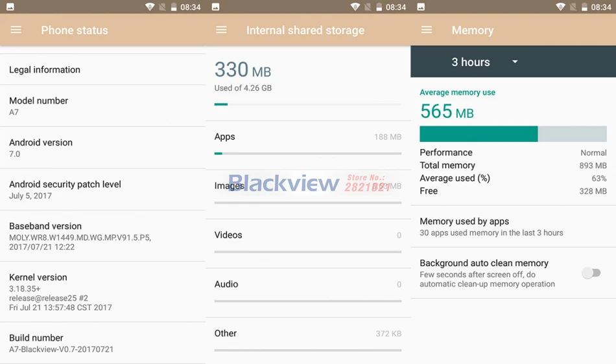Screen dimensions: 616x364
Task: Tap image notification icon on storage screen
Action: pyautogui.click(x=216, y=6)
